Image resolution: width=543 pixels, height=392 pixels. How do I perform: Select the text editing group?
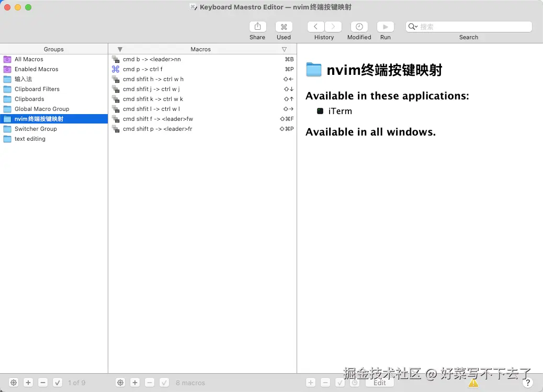tap(54, 139)
